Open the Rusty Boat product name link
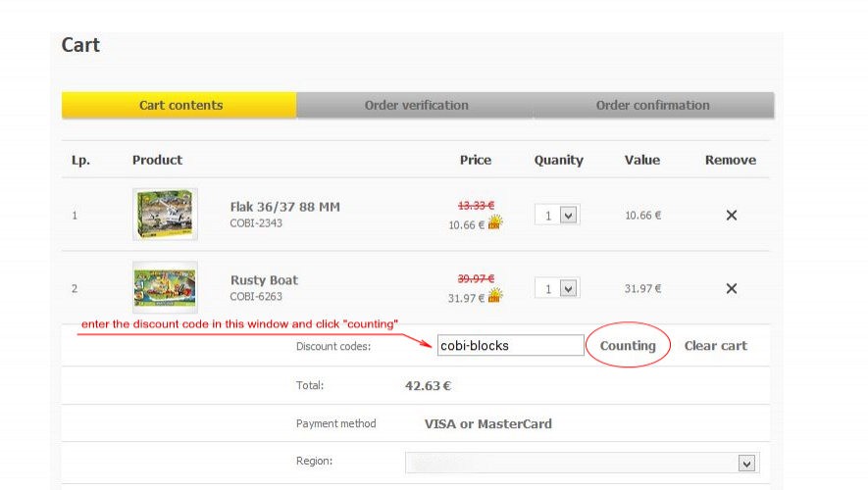The width and height of the screenshot is (868, 490). (264, 280)
